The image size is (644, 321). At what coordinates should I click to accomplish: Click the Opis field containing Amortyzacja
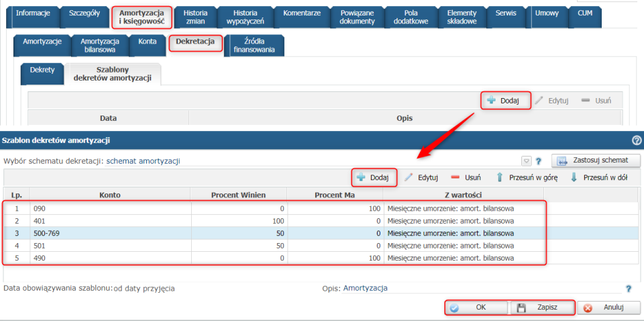tap(482, 288)
